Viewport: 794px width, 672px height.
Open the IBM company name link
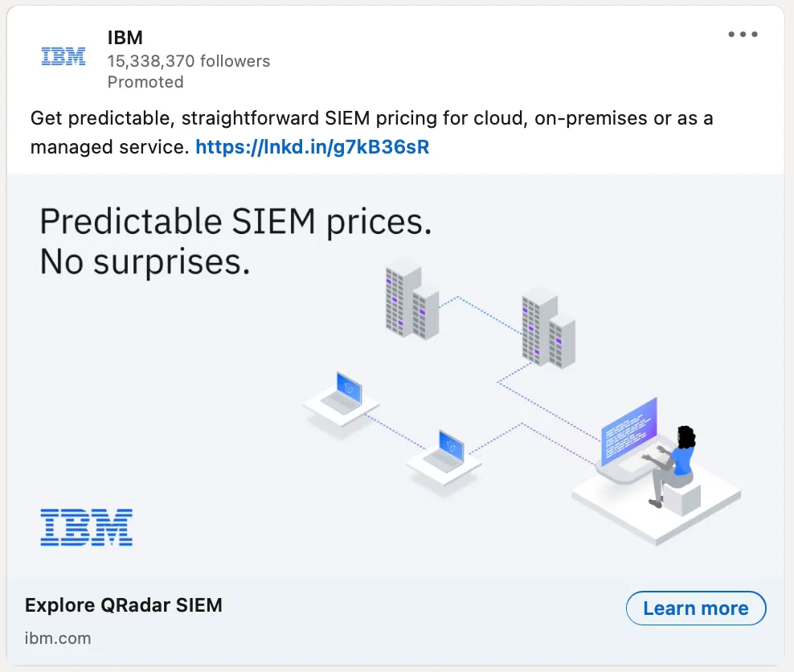pos(125,38)
